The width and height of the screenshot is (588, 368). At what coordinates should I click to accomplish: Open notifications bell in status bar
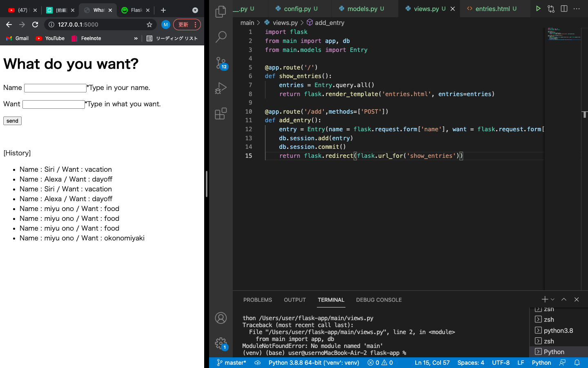click(x=577, y=363)
